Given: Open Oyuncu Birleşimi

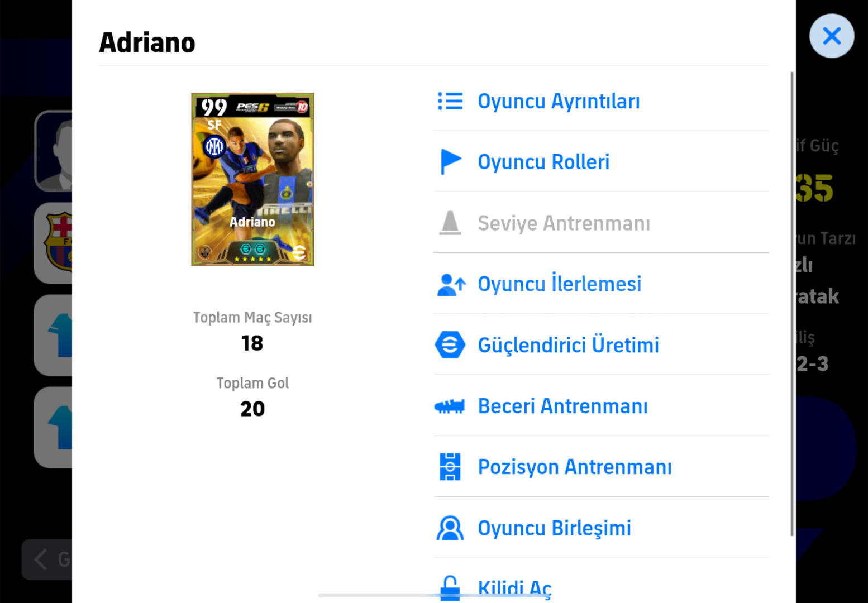Looking at the screenshot, I should coord(601,528).
